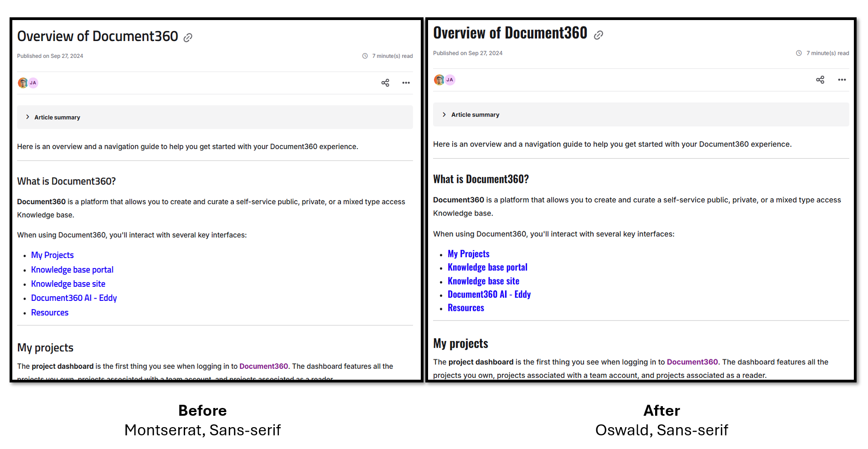This screenshot has width=868, height=449.
Task: Click JA avatar in After panel
Action: [450, 80]
